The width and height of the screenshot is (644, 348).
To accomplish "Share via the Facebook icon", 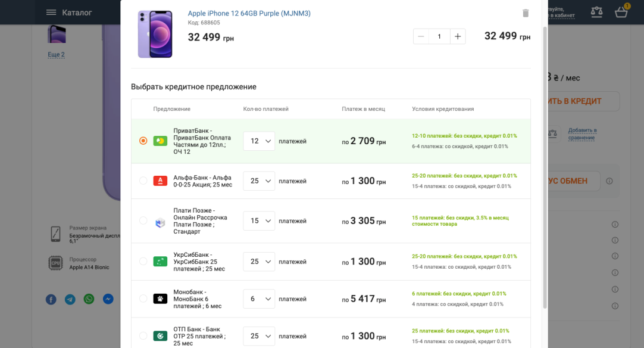I will click(x=51, y=300).
